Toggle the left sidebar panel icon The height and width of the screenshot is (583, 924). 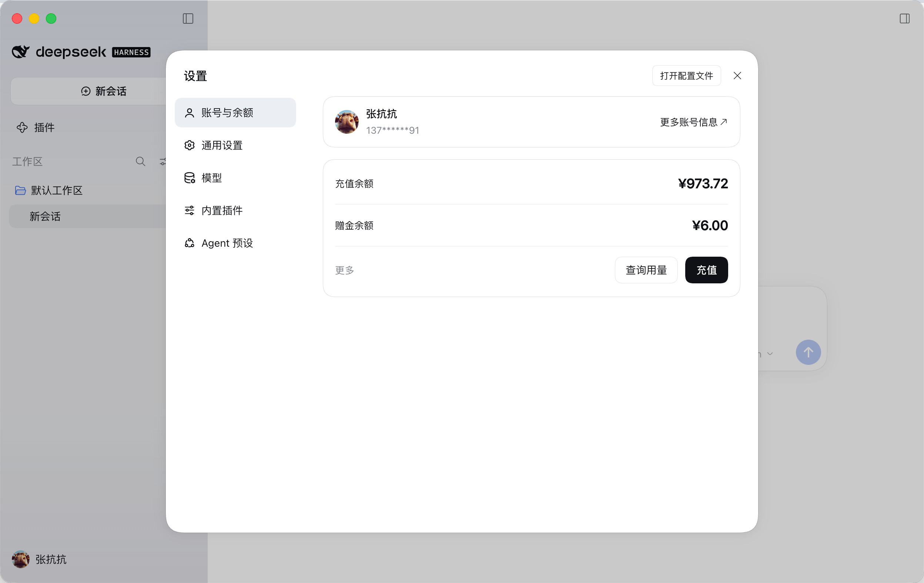point(188,19)
